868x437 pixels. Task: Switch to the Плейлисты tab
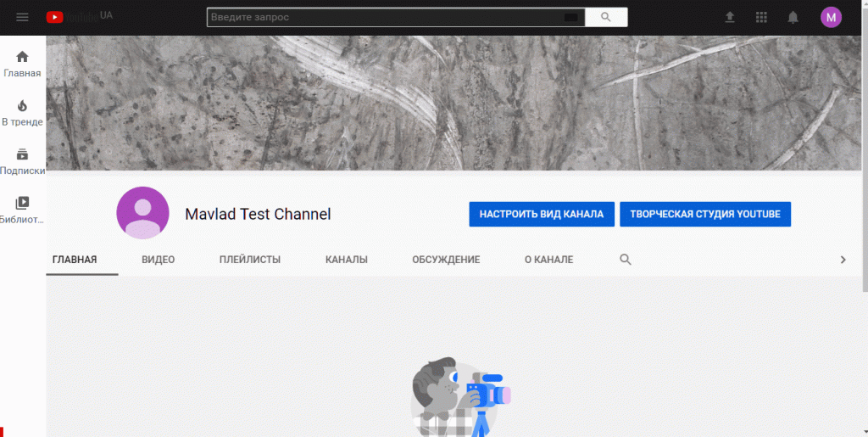tap(249, 260)
